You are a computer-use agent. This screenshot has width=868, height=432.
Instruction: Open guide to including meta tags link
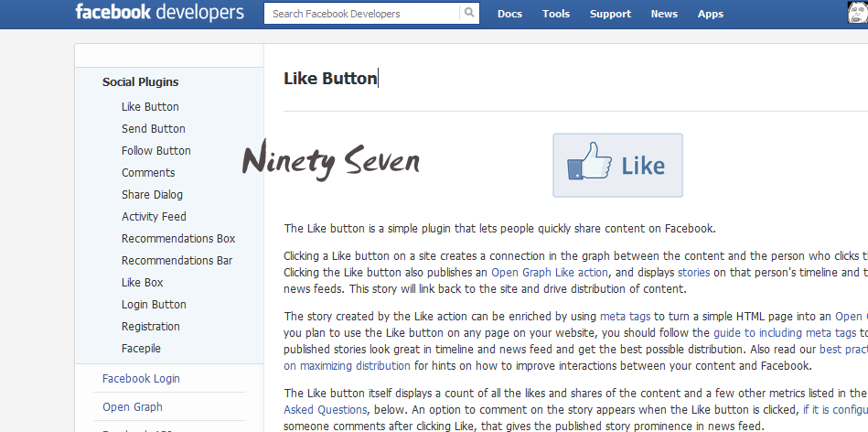pos(785,333)
